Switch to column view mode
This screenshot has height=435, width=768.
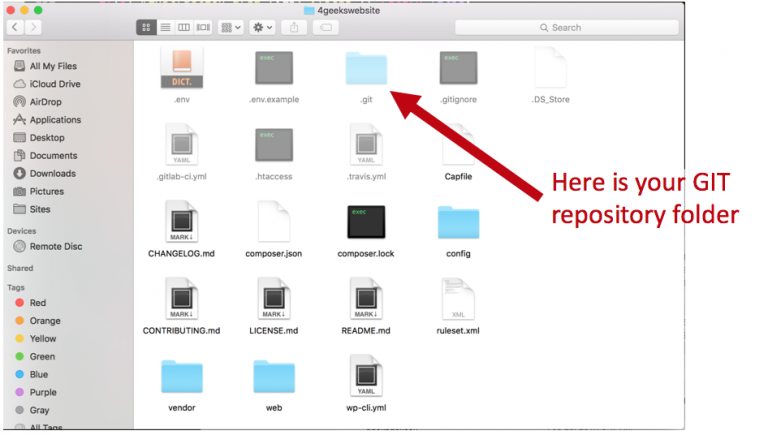(184, 27)
